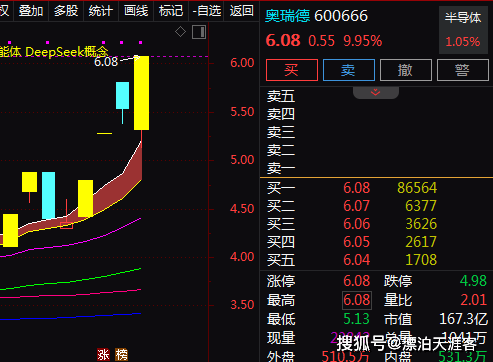Click the 警 alert button

pyautogui.click(x=463, y=70)
